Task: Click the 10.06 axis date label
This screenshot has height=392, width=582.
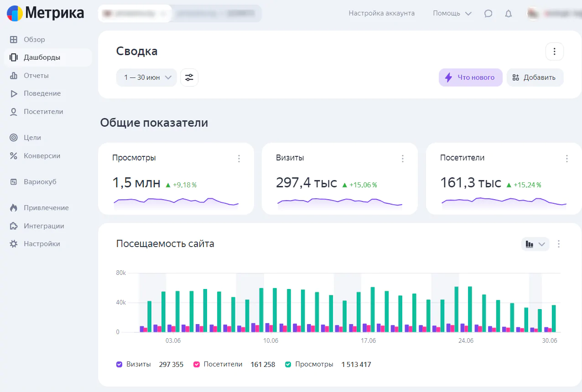Action: pyautogui.click(x=271, y=341)
